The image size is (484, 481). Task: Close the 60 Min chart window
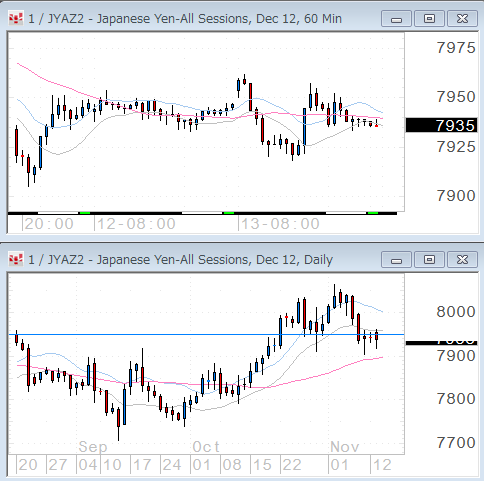pos(462,19)
